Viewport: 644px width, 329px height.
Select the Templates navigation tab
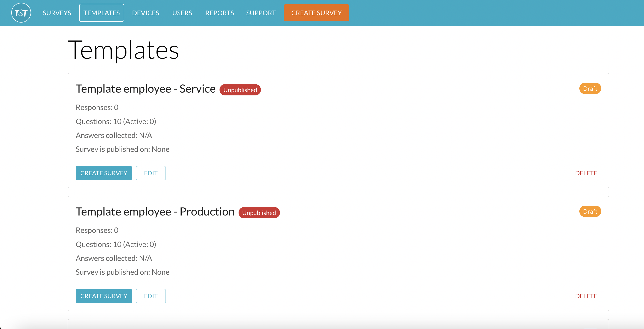pyautogui.click(x=102, y=13)
